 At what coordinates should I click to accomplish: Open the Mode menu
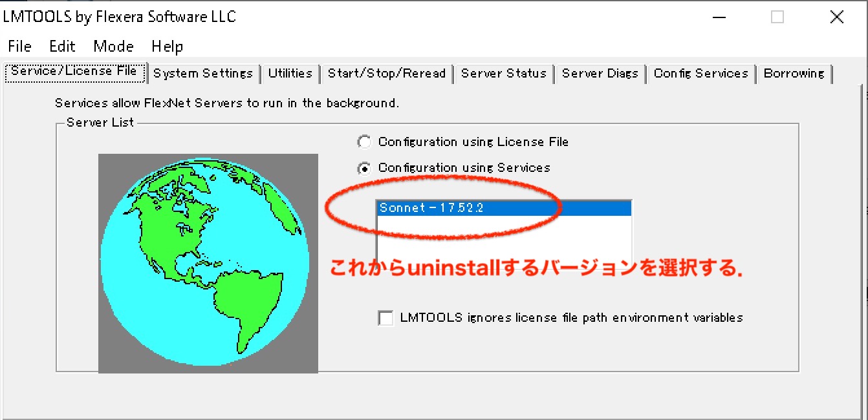coord(113,47)
